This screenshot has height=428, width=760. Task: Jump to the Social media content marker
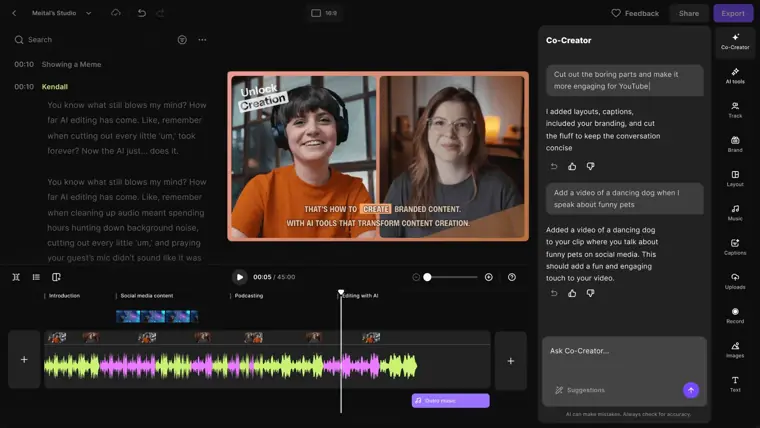point(146,296)
